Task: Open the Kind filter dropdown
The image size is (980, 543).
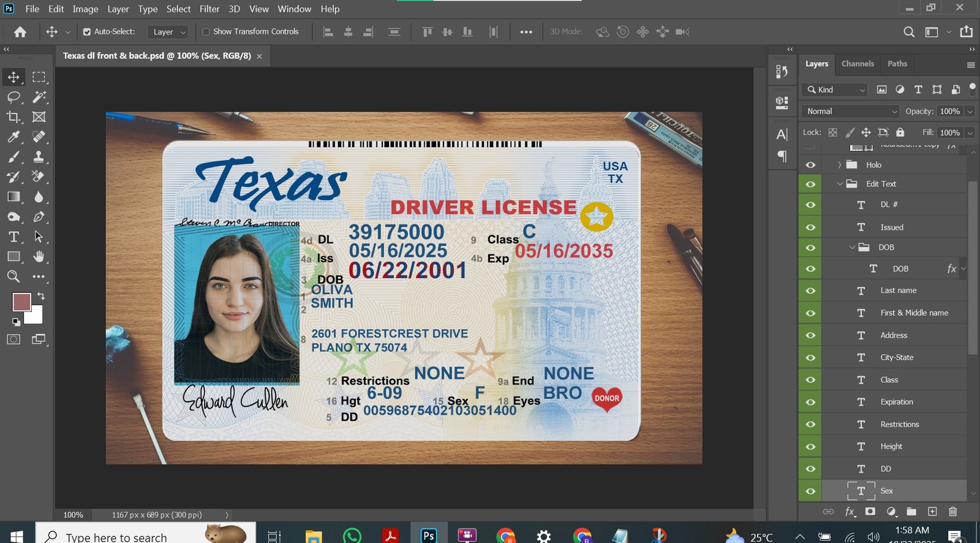Action: click(834, 89)
